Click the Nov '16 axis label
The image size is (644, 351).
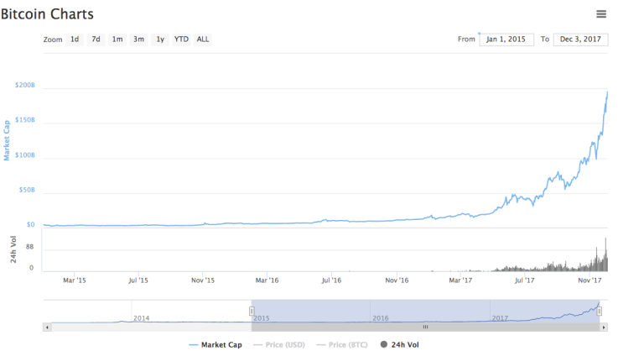pos(397,280)
